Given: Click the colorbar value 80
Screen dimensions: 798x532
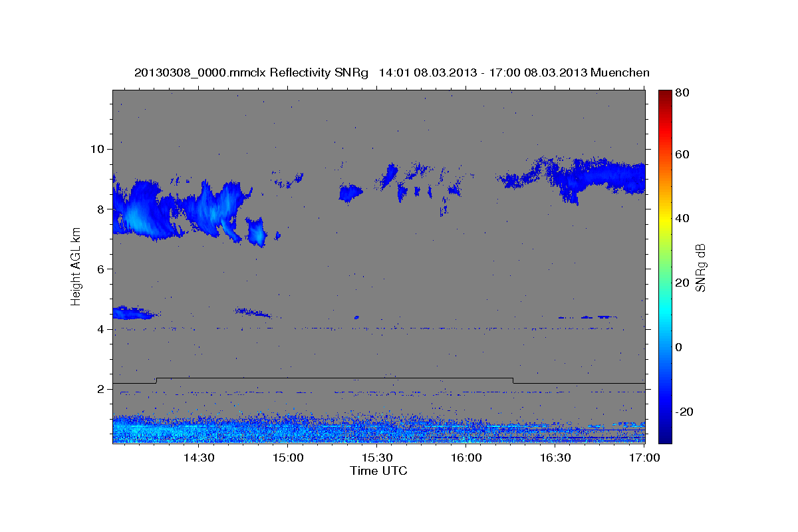Looking at the screenshot, I should (x=684, y=93).
